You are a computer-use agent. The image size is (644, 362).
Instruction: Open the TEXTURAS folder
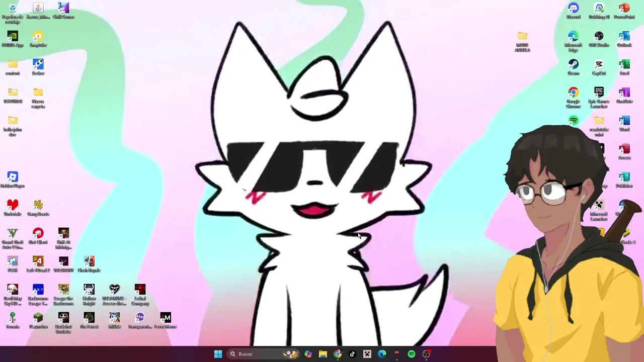point(13,96)
